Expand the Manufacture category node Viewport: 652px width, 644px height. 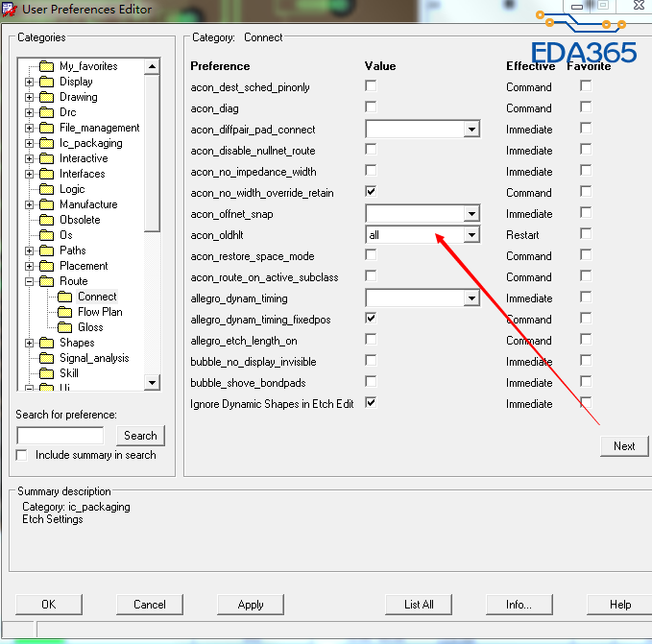point(29,204)
